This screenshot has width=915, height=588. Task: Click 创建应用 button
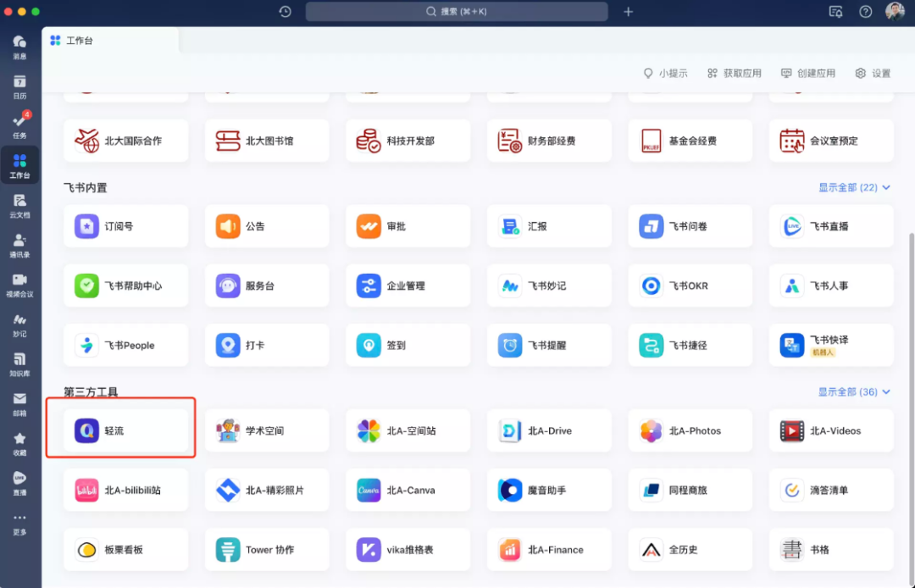point(808,73)
